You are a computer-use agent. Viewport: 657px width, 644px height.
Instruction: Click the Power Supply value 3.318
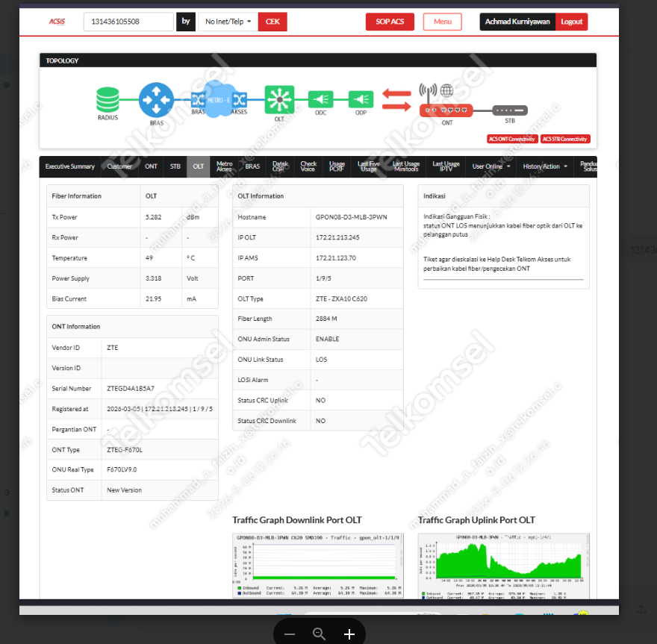point(153,278)
